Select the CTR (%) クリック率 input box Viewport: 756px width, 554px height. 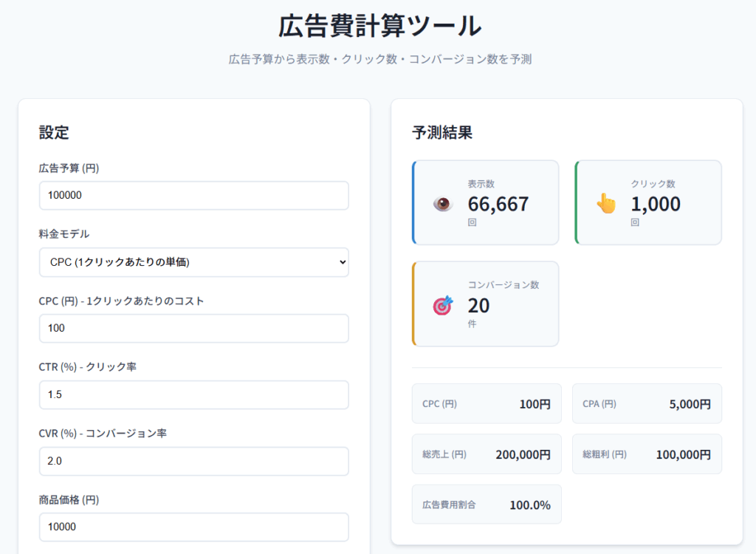[x=193, y=395]
